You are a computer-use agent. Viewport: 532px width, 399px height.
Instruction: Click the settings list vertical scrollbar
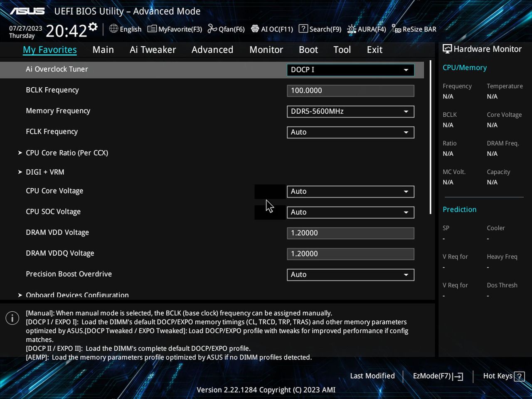[431, 137]
